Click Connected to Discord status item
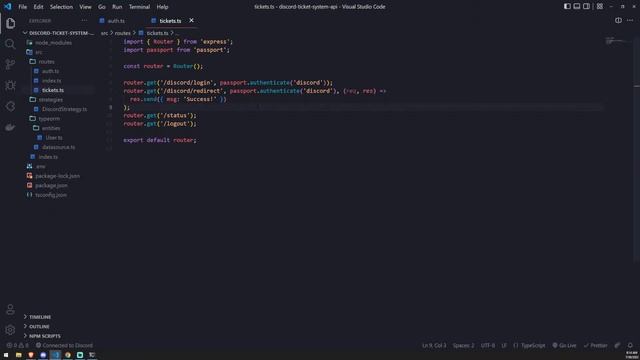This screenshot has width=640, height=360. pos(64,345)
